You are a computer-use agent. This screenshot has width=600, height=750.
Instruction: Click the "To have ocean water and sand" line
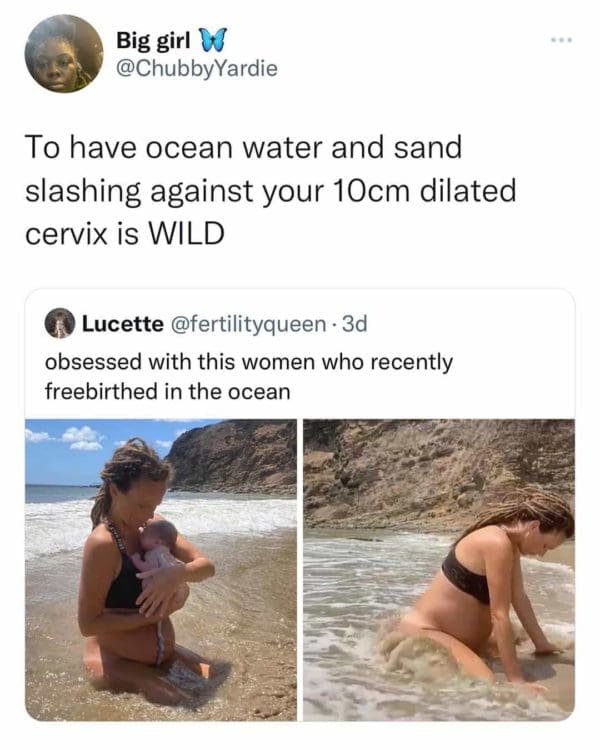243,146
